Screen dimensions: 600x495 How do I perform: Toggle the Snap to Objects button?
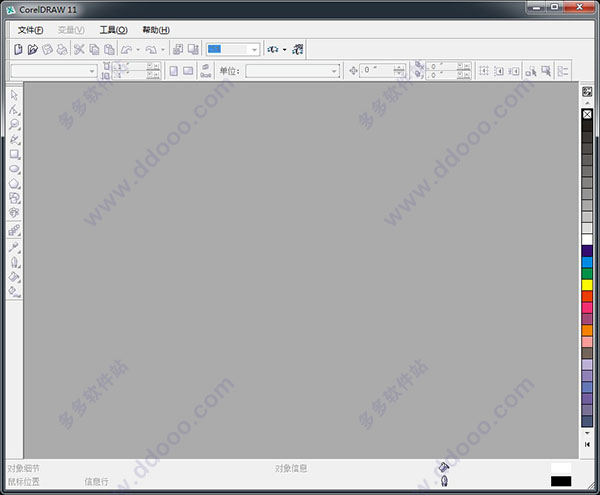pyautogui.click(x=514, y=71)
